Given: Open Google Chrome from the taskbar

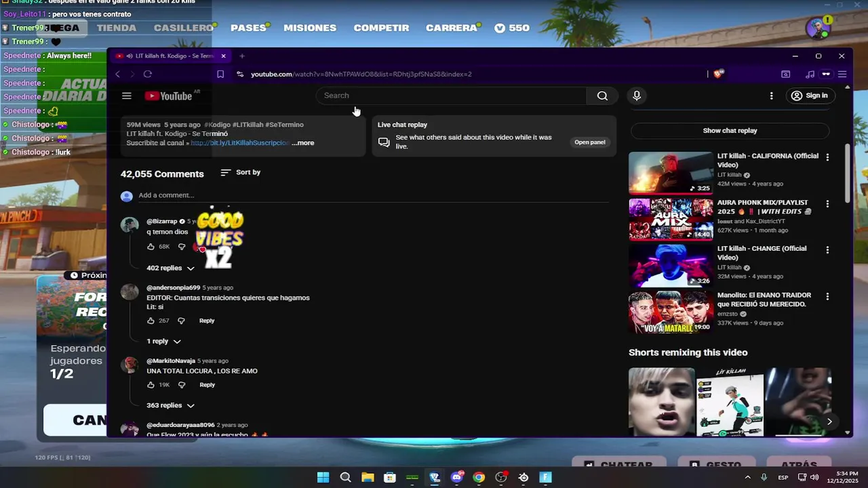Looking at the screenshot, I should pos(479,477).
